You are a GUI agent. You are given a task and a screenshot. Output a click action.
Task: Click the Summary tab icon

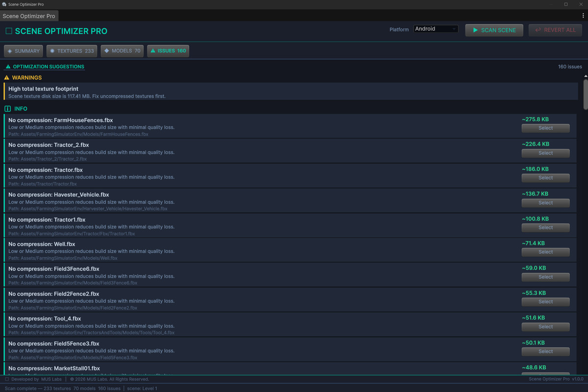point(10,51)
